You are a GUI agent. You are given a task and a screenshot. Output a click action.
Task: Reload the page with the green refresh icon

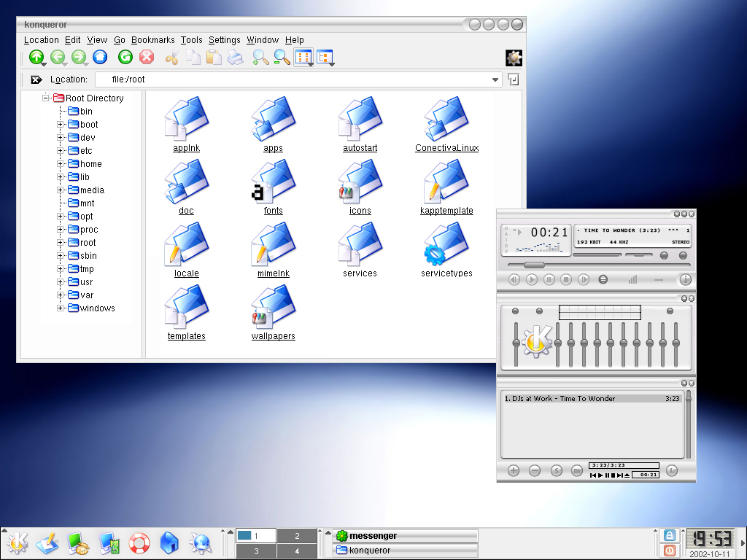[x=125, y=57]
